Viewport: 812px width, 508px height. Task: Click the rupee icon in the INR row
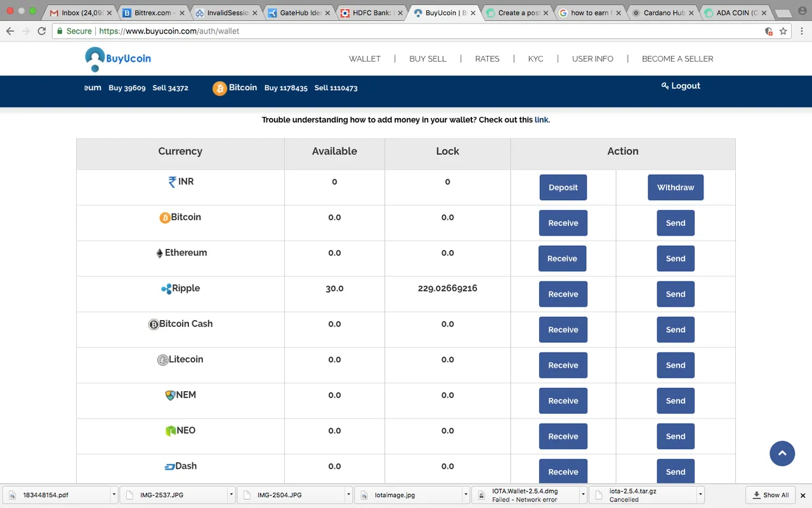pyautogui.click(x=172, y=182)
